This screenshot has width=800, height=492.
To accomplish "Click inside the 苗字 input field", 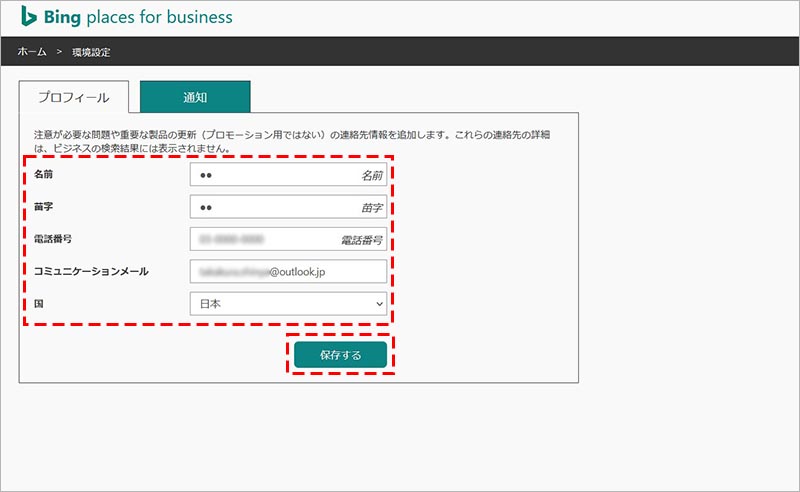I will coord(288,207).
